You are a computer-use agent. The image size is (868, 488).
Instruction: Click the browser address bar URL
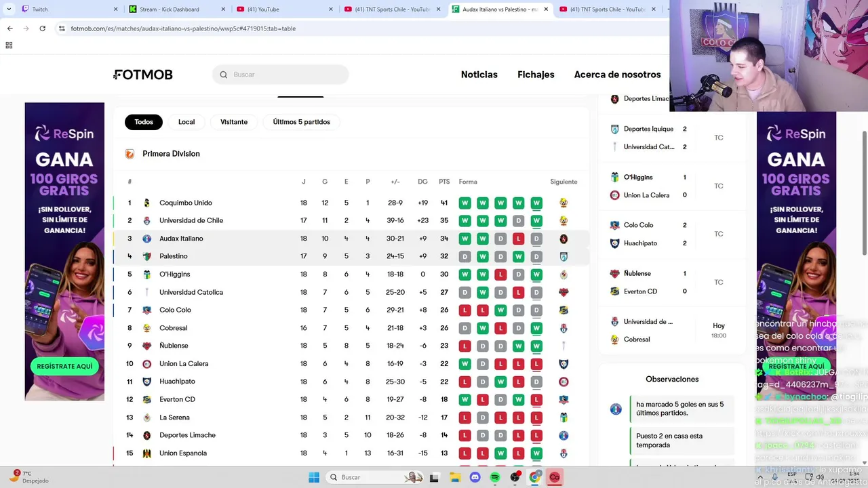point(183,28)
